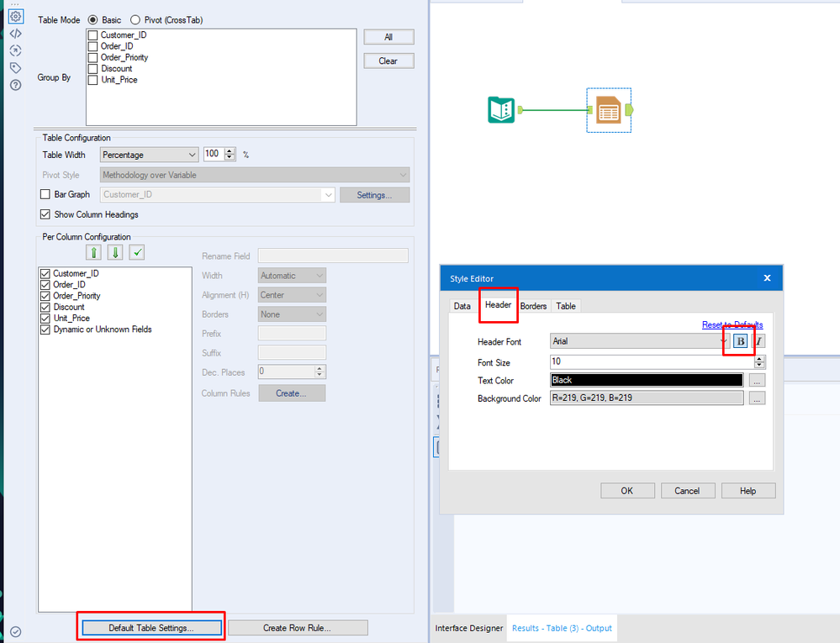Viewport: 840px width, 643px height.
Task: Toggle italic header font
Action: [x=758, y=341]
